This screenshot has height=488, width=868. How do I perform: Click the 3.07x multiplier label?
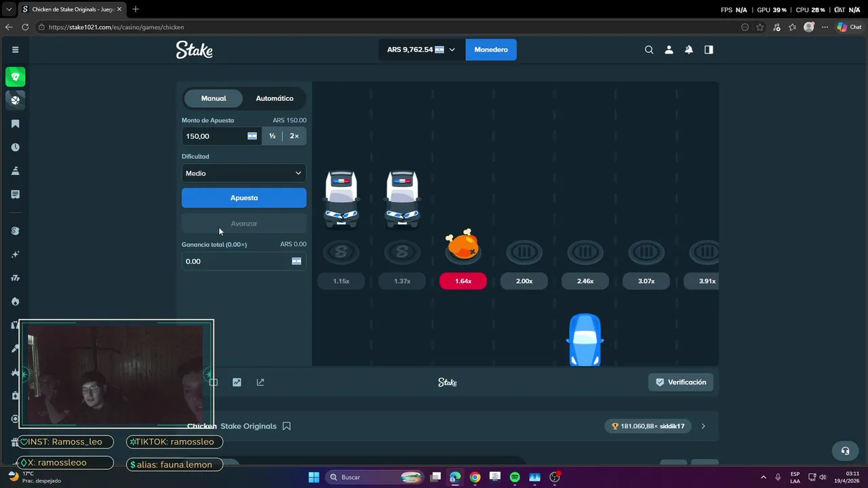click(646, 281)
